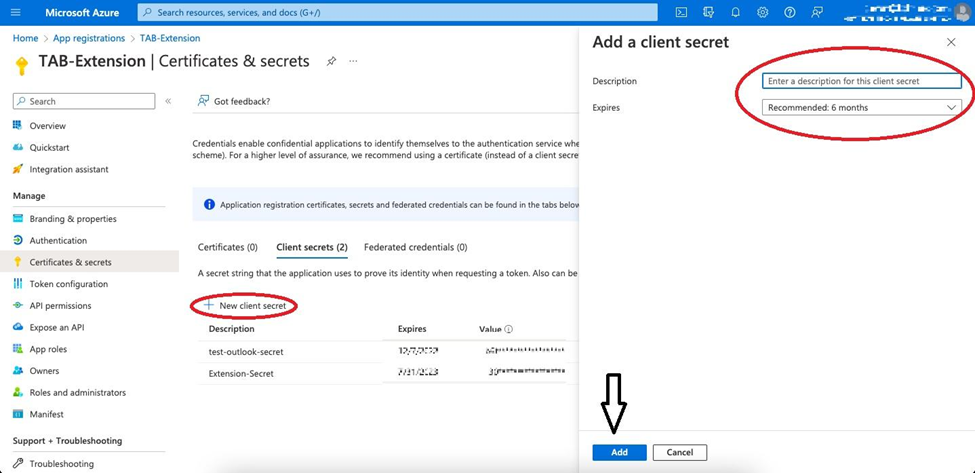
Task: Select the Extension-Secret row text
Action: pyautogui.click(x=241, y=374)
